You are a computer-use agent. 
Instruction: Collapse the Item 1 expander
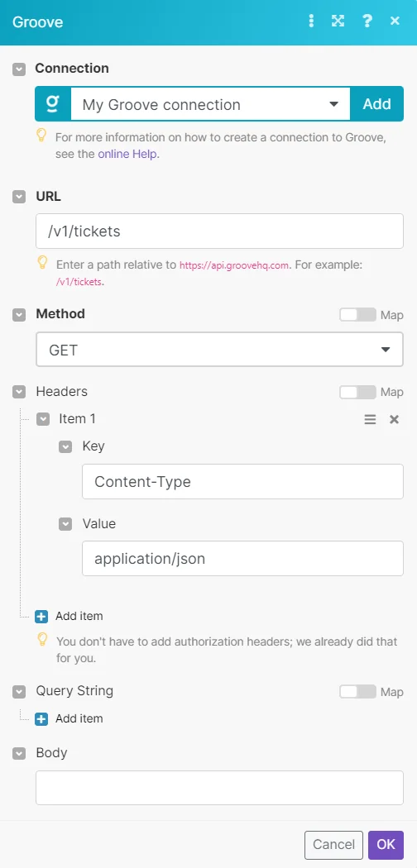point(43,420)
